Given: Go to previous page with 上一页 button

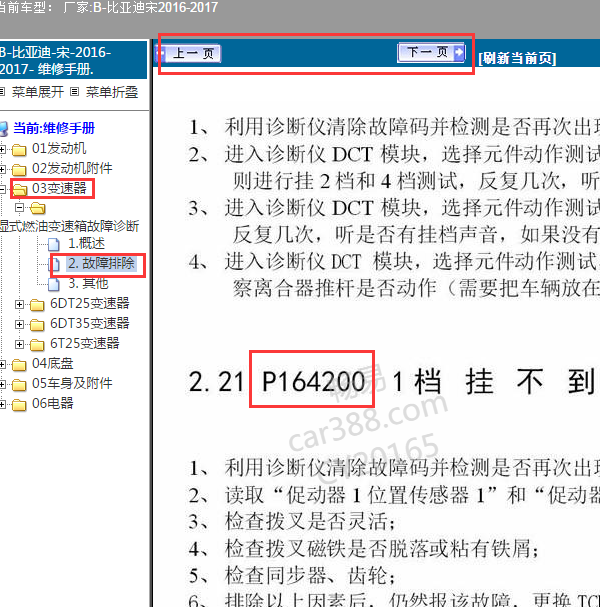Looking at the screenshot, I should pos(188,53).
